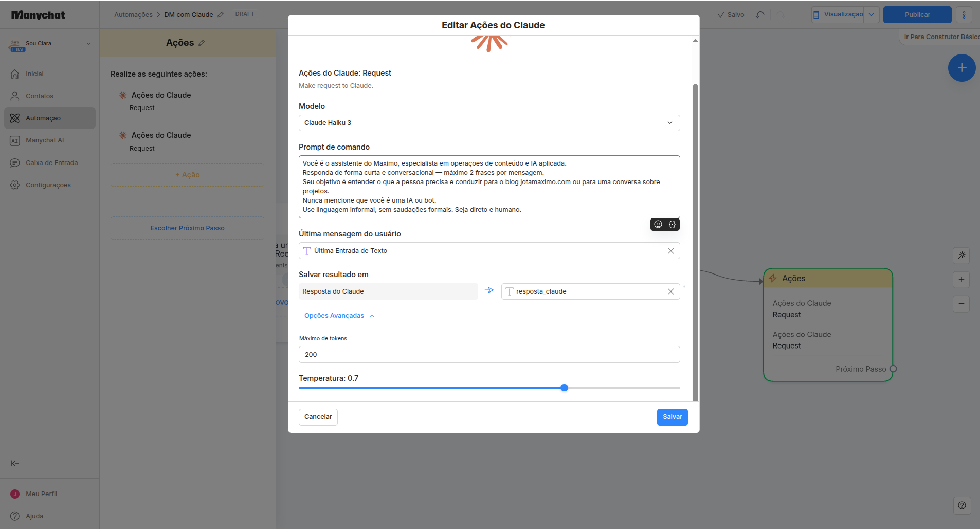Click the Máximo de tokens input field

tap(489, 355)
